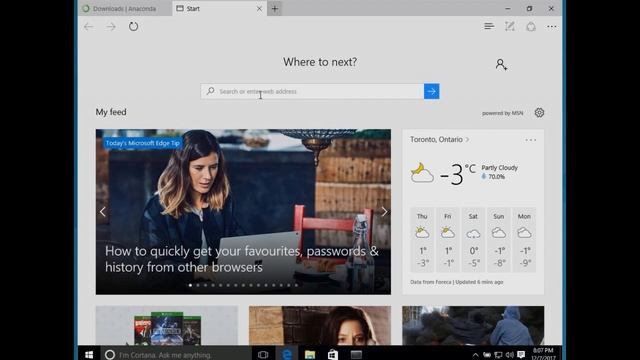Open Microsoft Store from taskbar
This screenshot has height=360, width=640.
pyautogui.click(x=333, y=354)
